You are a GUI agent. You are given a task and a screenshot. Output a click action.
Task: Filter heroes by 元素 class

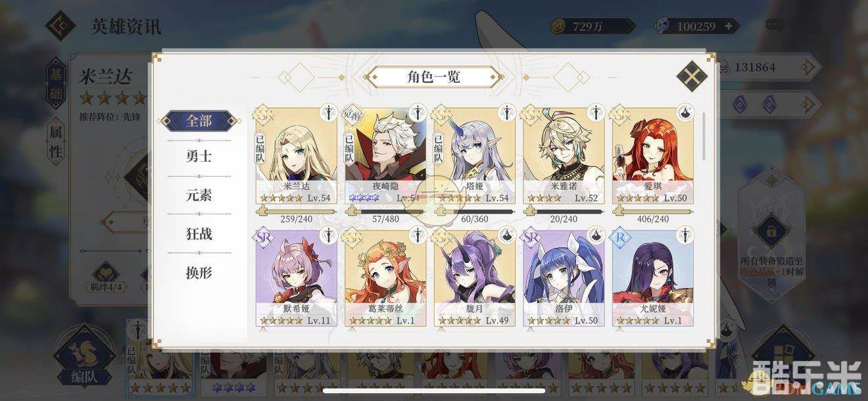pos(199,195)
